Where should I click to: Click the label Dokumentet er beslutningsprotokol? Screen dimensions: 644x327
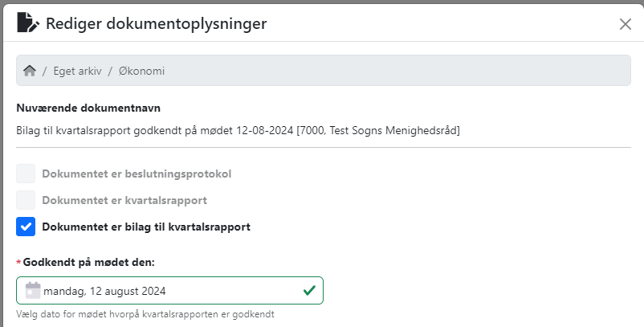click(x=137, y=174)
